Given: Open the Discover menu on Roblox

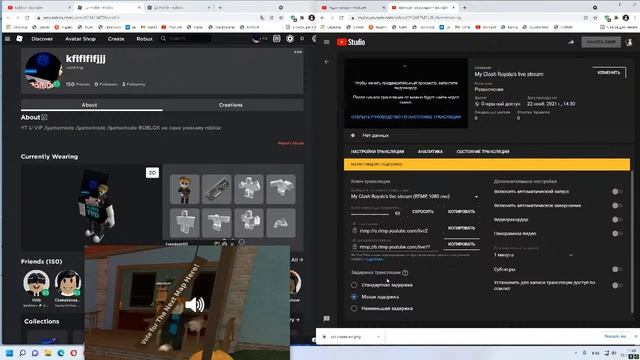Looking at the screenshot, I should point(42,39).
